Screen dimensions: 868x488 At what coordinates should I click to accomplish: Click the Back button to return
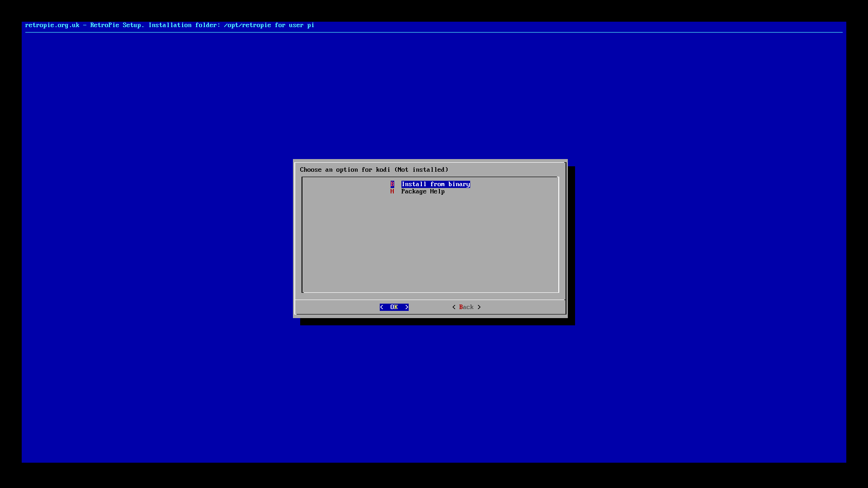pos(466,307)
